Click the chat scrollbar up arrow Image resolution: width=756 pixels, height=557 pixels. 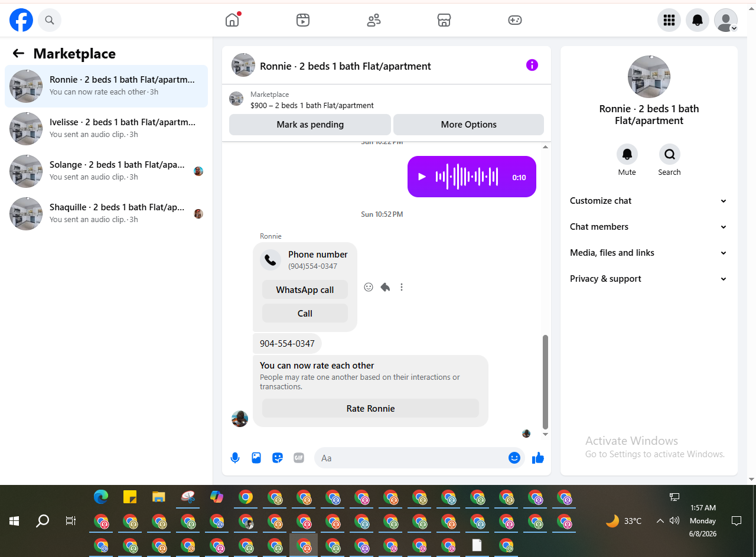click(545, 146)
